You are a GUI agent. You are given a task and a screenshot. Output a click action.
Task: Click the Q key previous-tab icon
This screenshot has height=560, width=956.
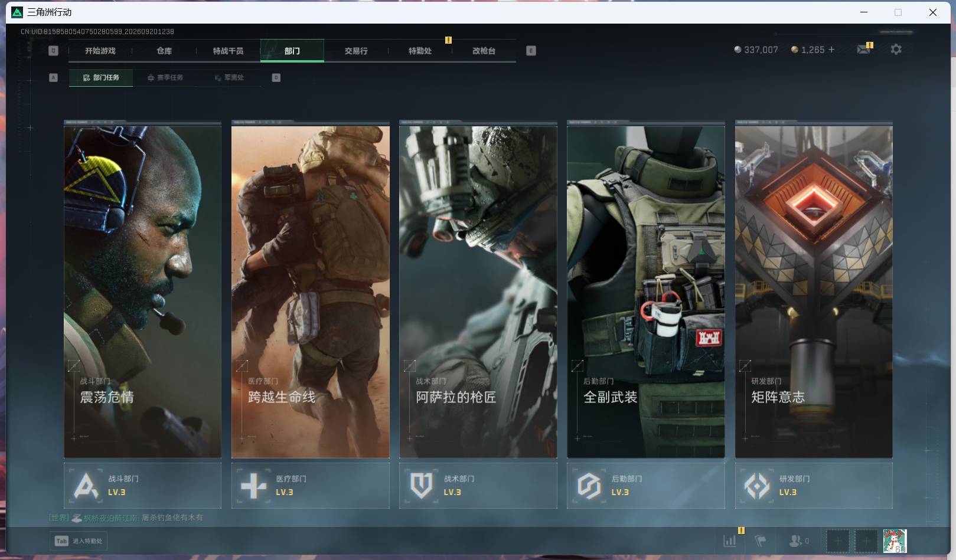pos(53,51)
